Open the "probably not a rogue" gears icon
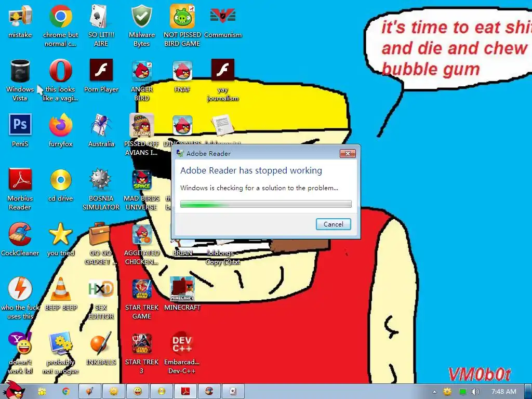 tap(60, 353)
